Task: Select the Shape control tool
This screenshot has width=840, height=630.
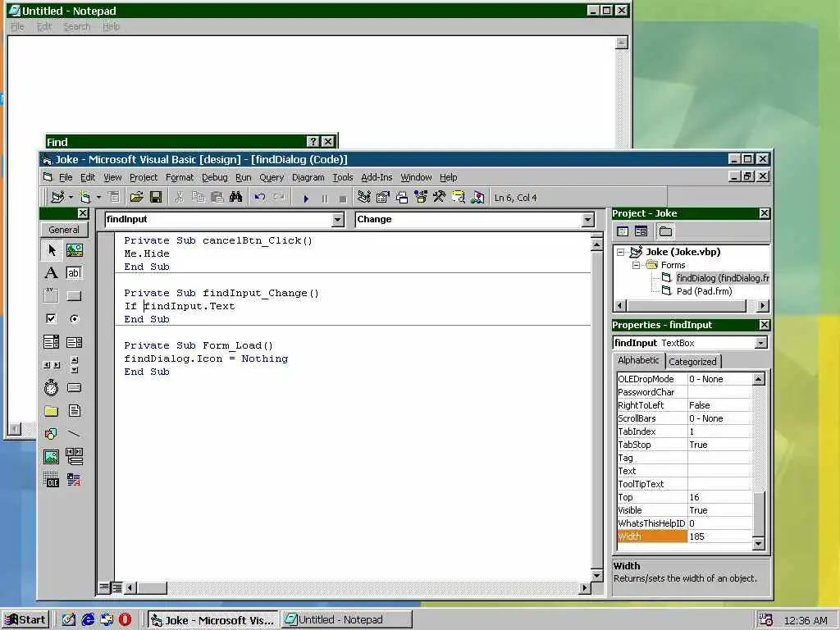Action: pyautogui.click(x=52, y=433)
